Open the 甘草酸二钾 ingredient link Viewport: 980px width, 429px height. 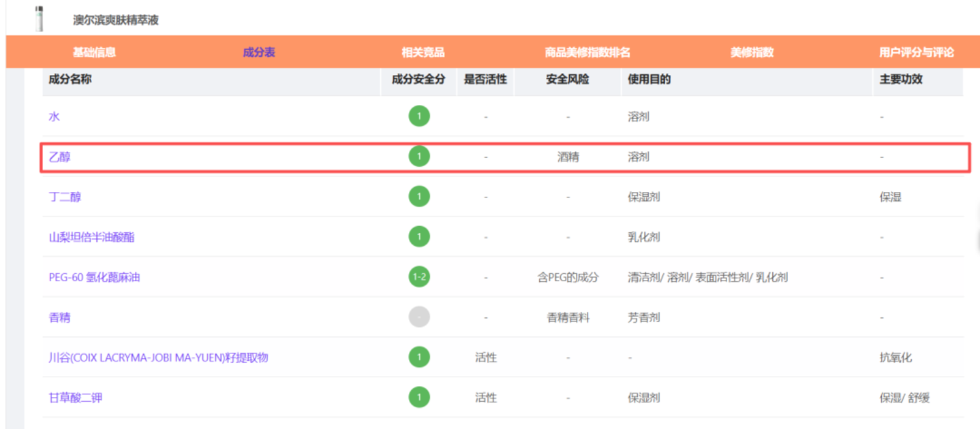click(x=76, y=398)
